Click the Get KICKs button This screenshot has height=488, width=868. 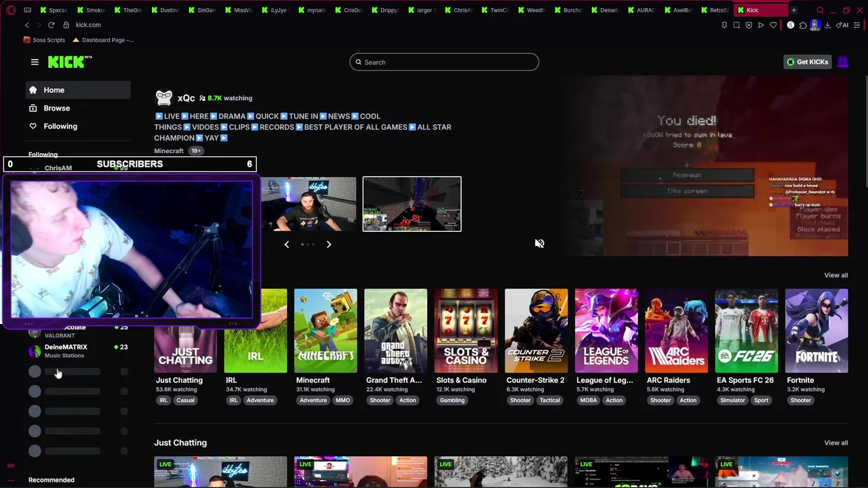pyautogui.click(x=807, y=62)
